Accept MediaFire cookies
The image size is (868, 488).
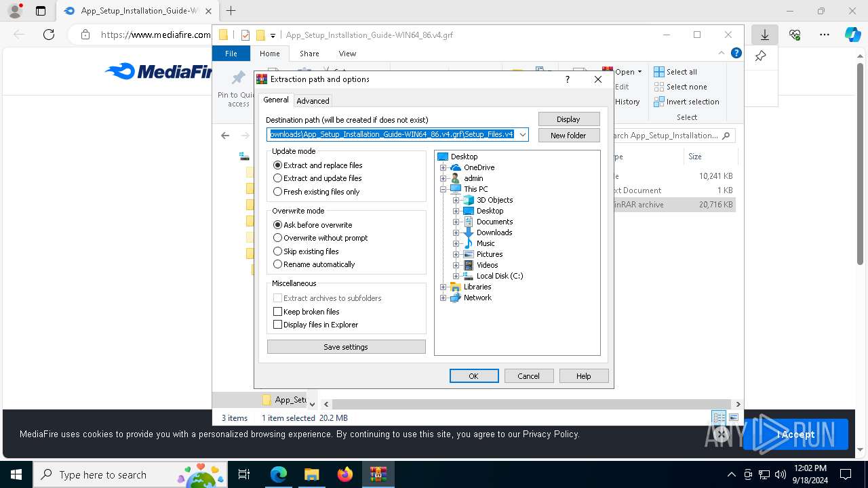[x=795, y=434]
